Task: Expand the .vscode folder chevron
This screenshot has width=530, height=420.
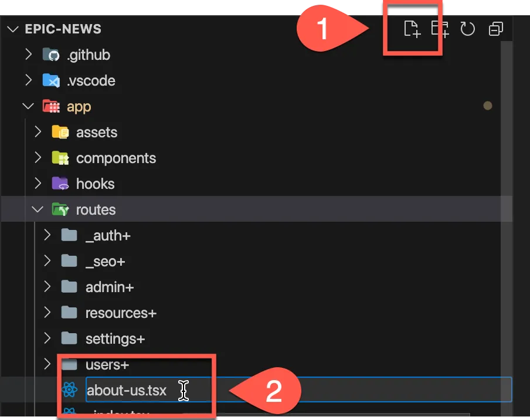Action: tap(28, 80)
